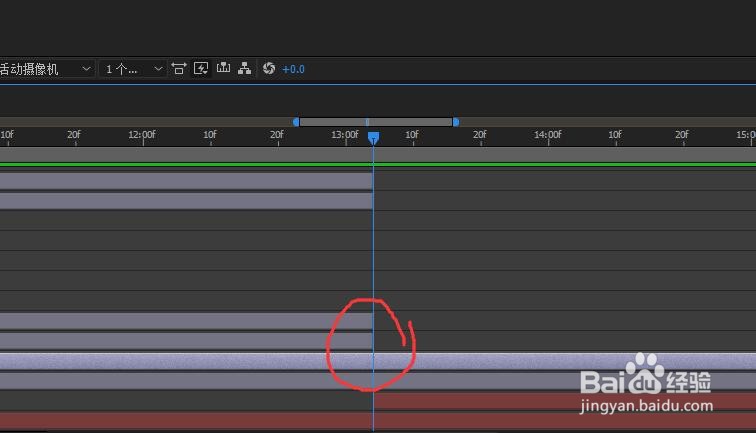Screen dimensions: 756x433
Task: Select the bottom red layer bar
Action: pos(378,420)
